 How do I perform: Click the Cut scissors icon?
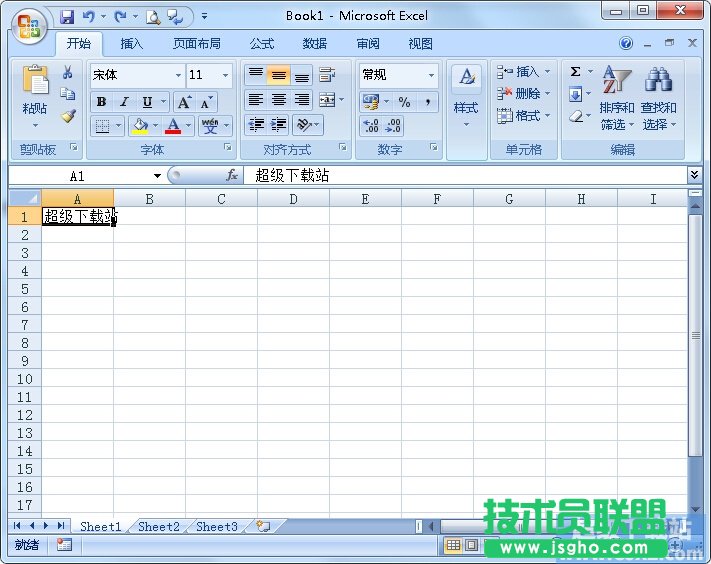click(68, 72)
